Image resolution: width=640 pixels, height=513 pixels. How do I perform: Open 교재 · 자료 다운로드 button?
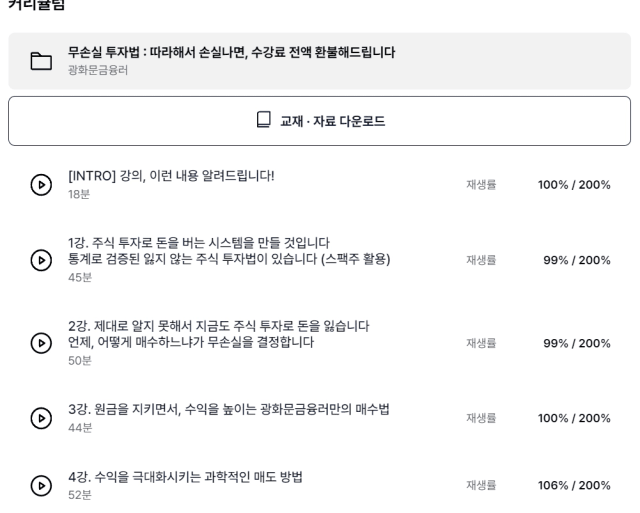click(x=320, y=121)
